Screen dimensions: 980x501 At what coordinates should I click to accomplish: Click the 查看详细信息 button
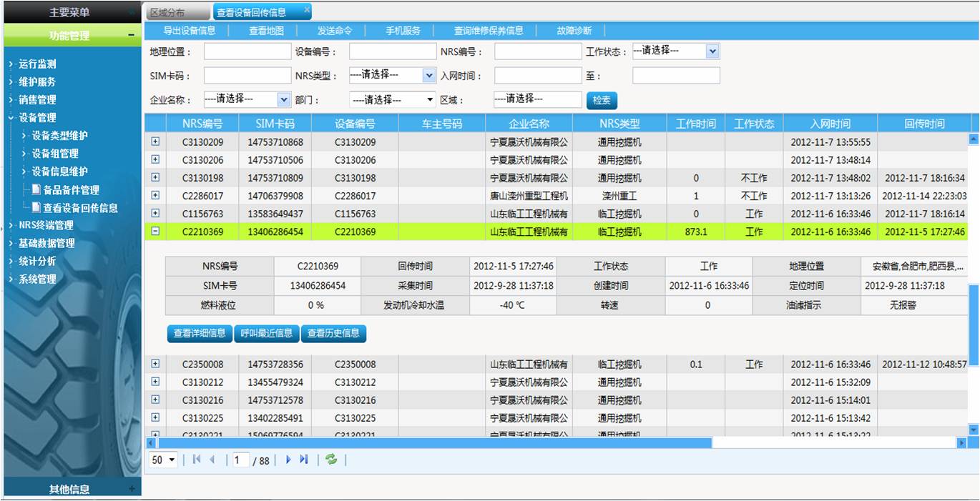200,333
